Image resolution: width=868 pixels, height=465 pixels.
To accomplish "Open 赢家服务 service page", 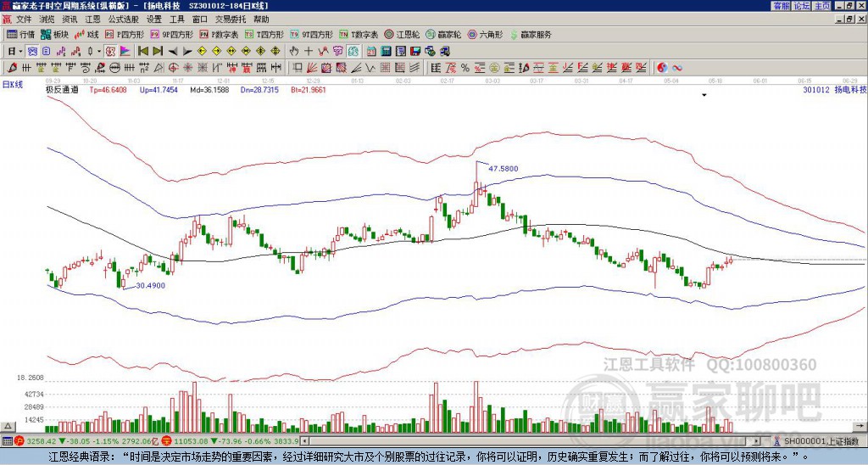I will click(531, 34).
